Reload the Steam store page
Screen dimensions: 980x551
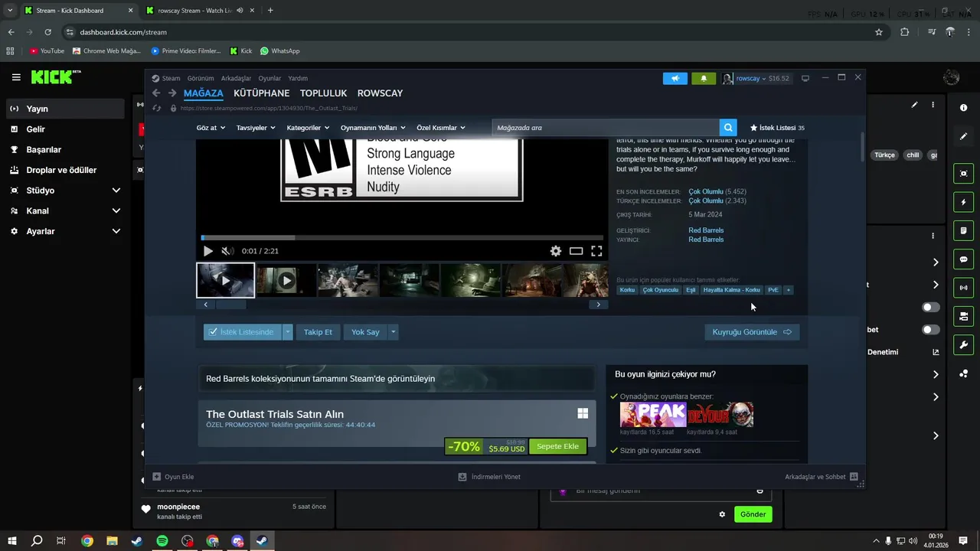(x=157, y=109)
